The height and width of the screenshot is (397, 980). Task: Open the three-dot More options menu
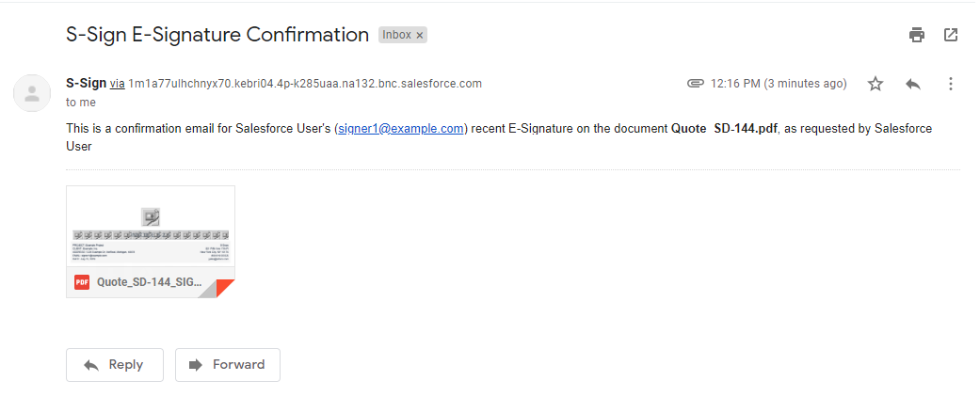(x=951, y=84)
